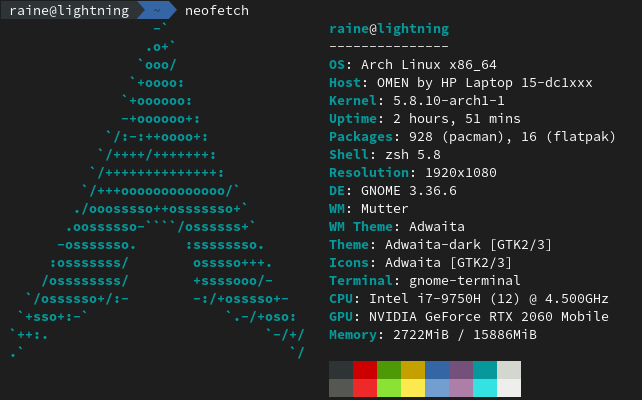The image size is (642, 400).
Task: Click the OS line showing Arch Linux
Action: (x=413, y=65)
